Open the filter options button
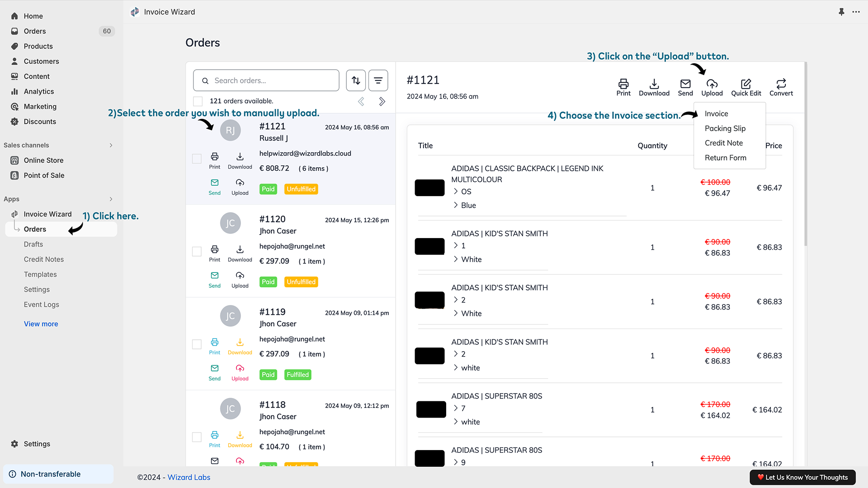This screenshot has height=488, width=868. [378, 80]
